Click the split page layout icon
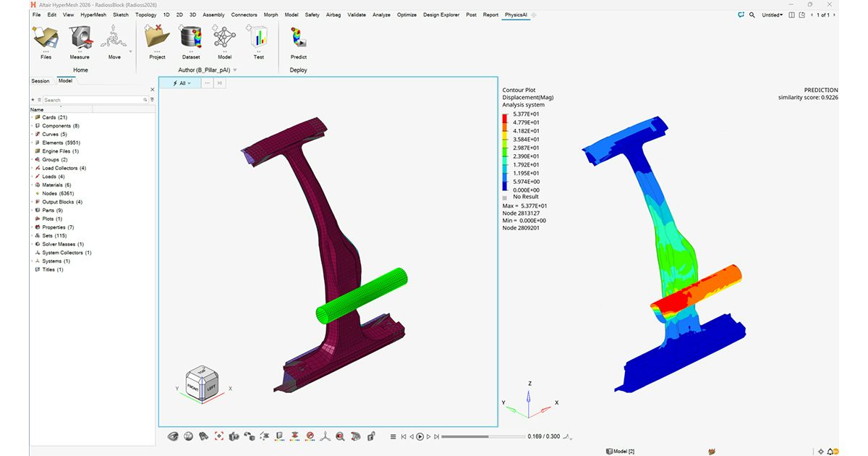 [793, 15]
